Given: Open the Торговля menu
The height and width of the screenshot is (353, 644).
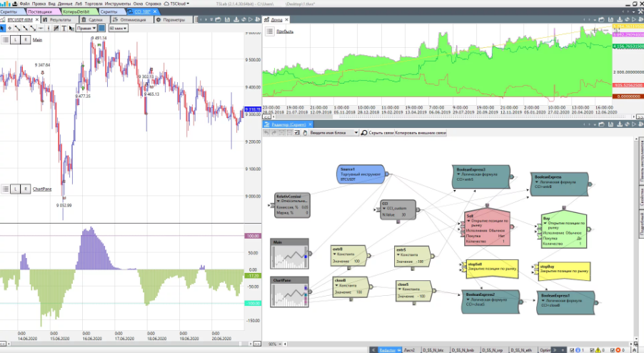Looking at the screenshot, I should click(x=94, y=4).
